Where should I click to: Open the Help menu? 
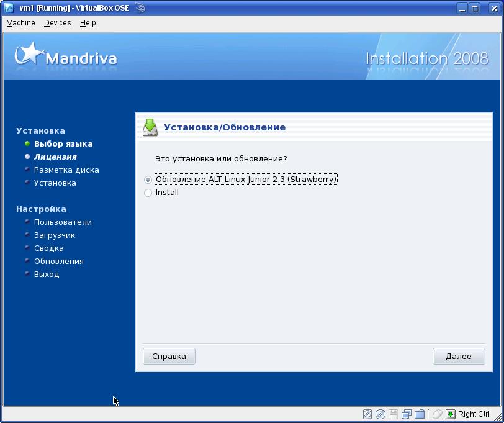click(88, 23)
